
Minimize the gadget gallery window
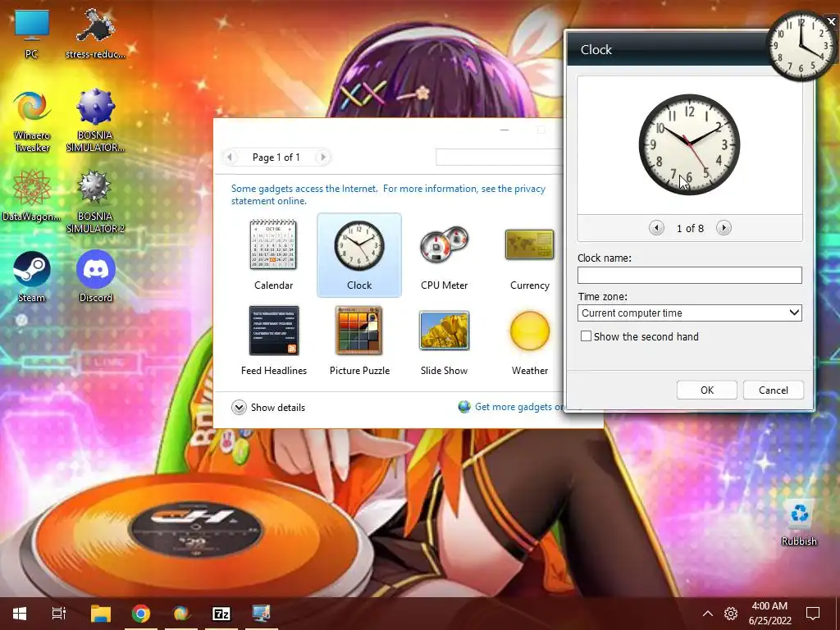pos(504,130)
